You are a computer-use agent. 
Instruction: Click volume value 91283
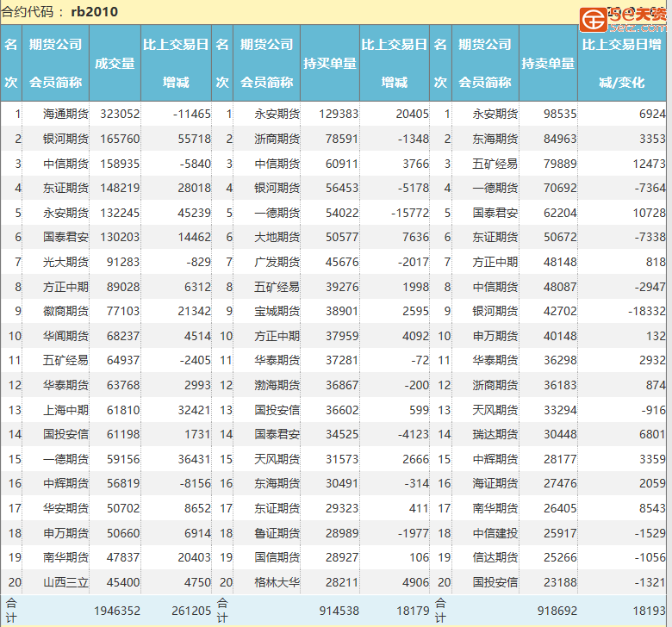(x=123, y=262)
